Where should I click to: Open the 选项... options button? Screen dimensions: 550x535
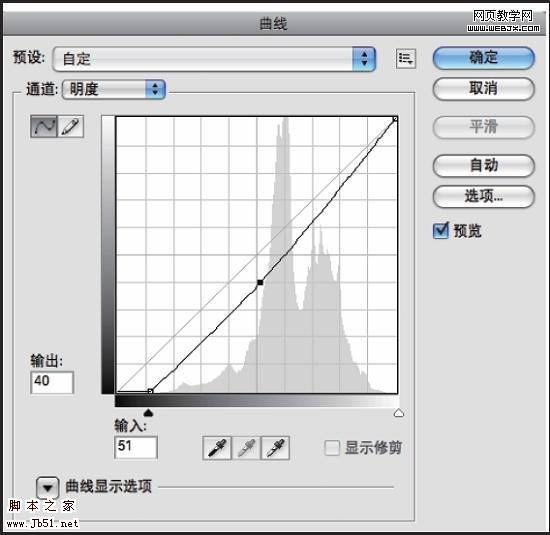(x=484, y=196)
